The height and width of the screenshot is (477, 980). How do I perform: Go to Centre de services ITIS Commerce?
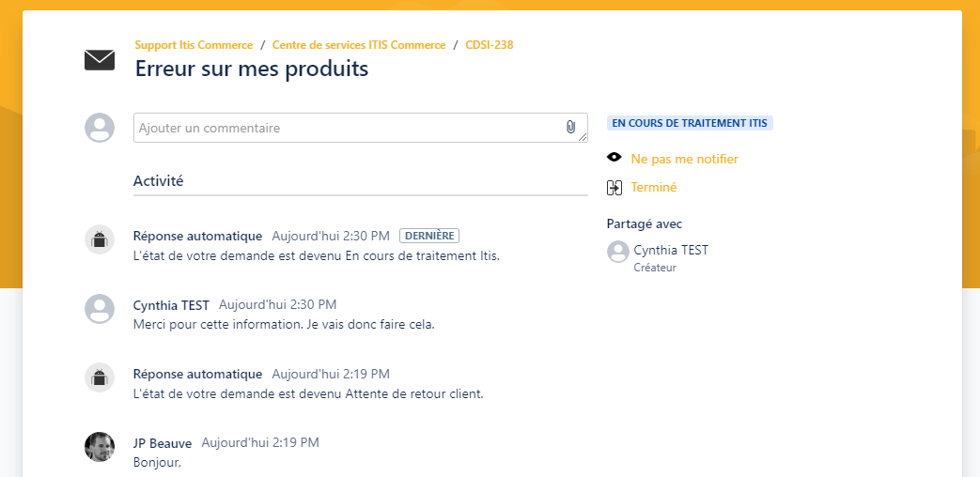(x=359, y=45)
